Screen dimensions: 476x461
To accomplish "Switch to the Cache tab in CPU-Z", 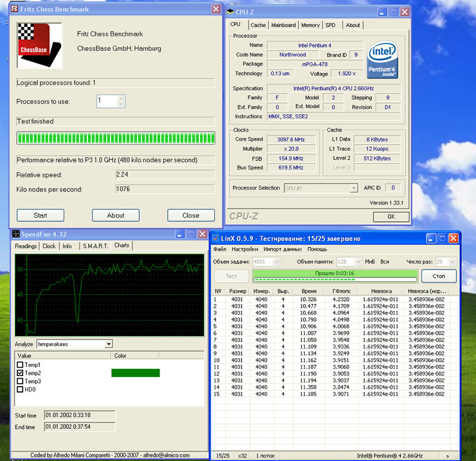I will coord(258,25).
